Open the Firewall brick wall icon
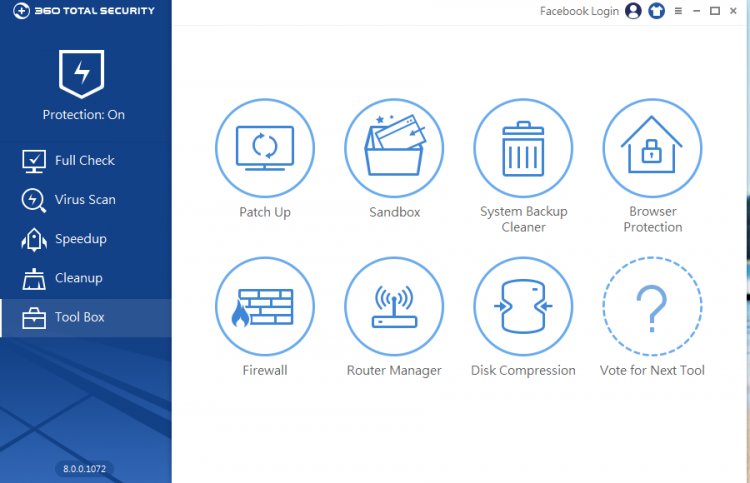Screen dimensions: 750x483 pyautogui.click(x=265, y=307)
